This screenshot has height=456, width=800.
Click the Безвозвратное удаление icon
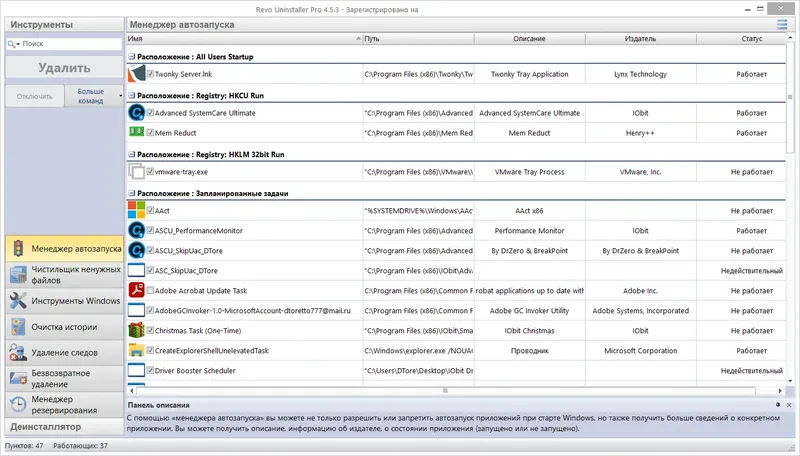(x=18, y=378)
